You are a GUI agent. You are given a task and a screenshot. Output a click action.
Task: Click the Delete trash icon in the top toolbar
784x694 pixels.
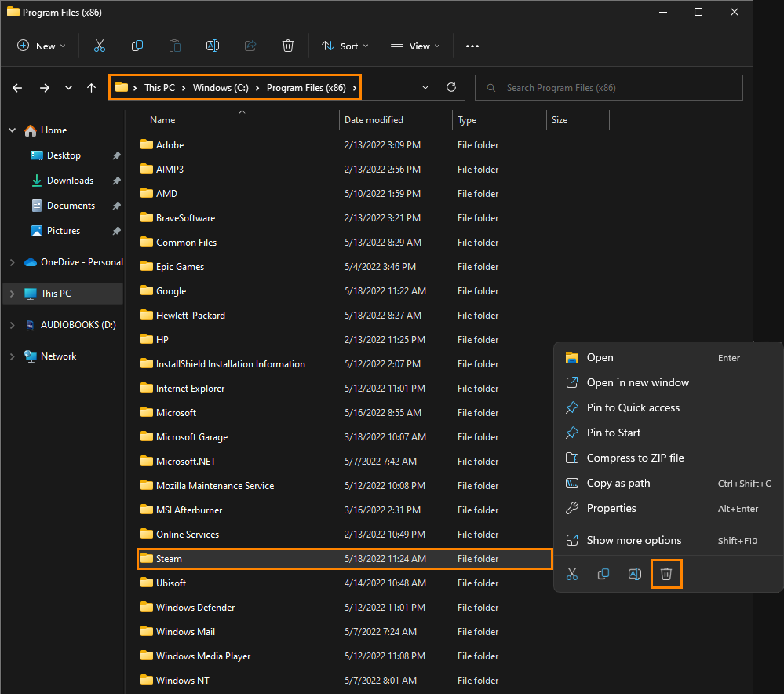[288, 46]
